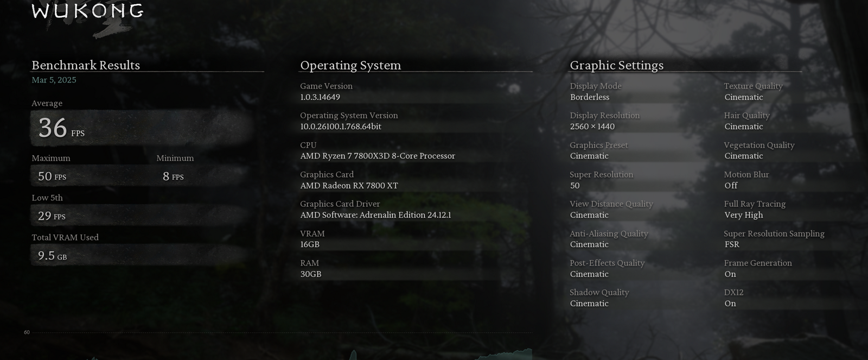This screenshot has height=360, width=868.
Task: Click the Low 5th 29 FPS value
Action: point(52,216)
